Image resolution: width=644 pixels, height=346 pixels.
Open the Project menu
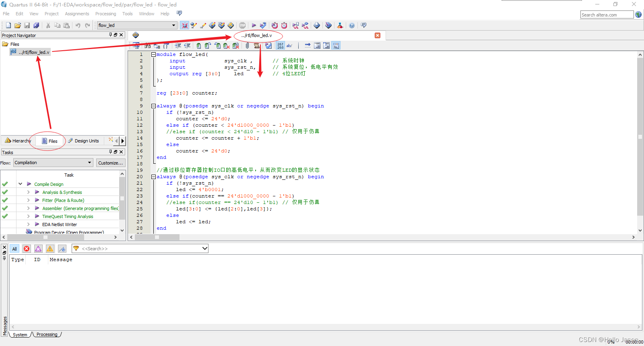[x=52, y=14]
